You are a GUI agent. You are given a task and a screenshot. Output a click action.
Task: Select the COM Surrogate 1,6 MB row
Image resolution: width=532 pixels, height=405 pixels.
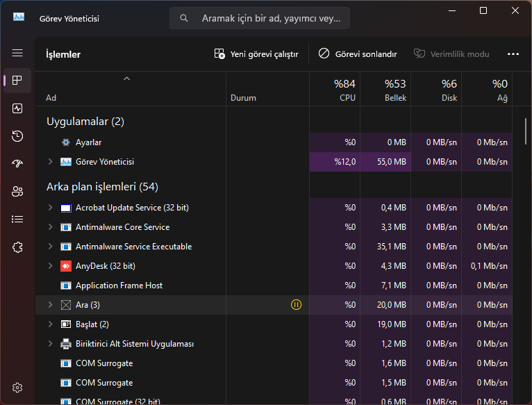tap(274, 363)
